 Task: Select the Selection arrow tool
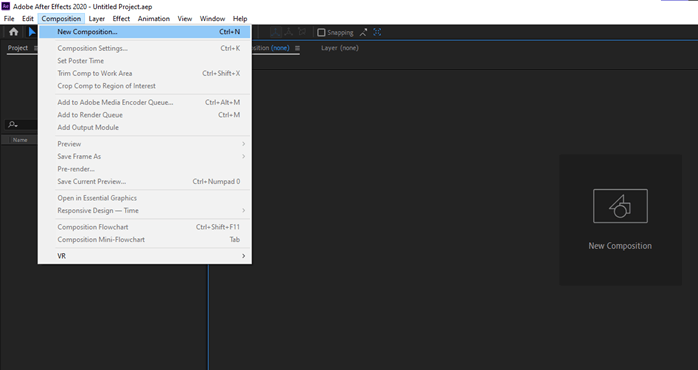coord(32,32)
